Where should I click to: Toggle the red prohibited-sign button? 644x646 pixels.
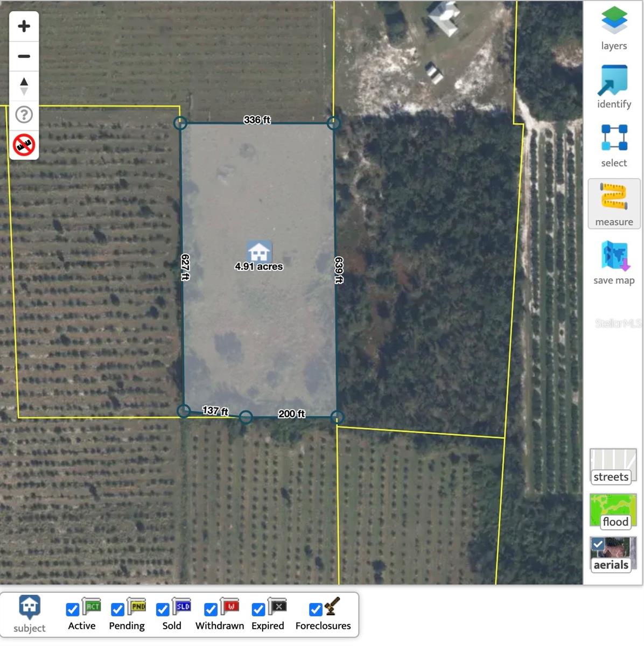pyautogui.click(x=24, y=145)
